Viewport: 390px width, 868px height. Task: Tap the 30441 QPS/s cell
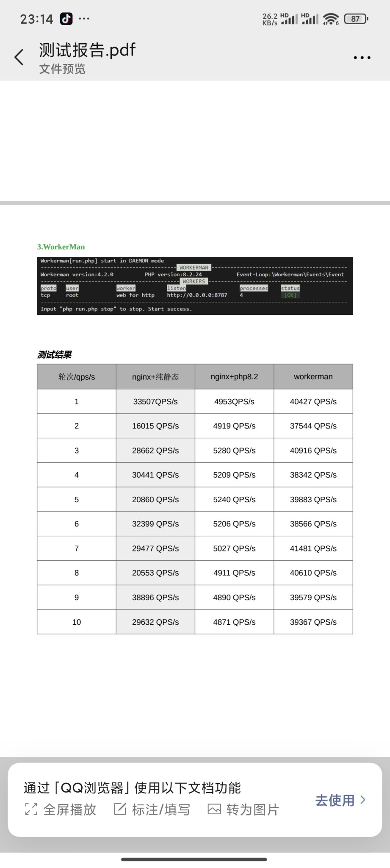155,475
